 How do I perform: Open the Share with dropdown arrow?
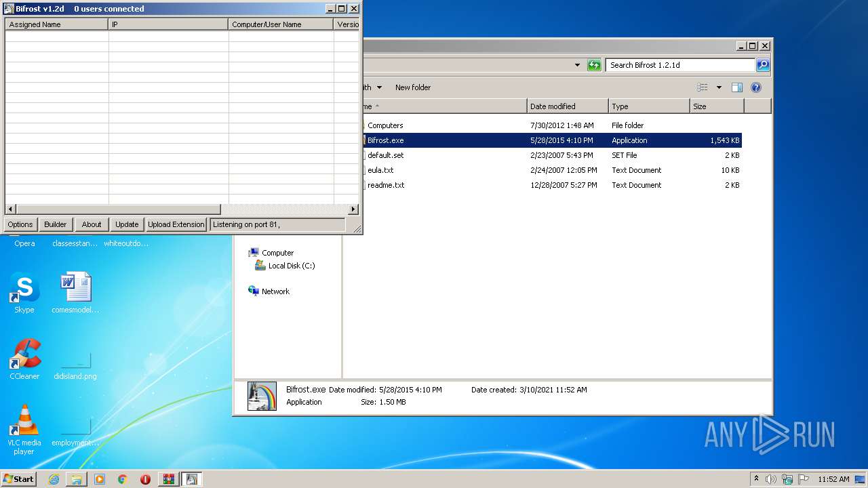click(379, 87)
